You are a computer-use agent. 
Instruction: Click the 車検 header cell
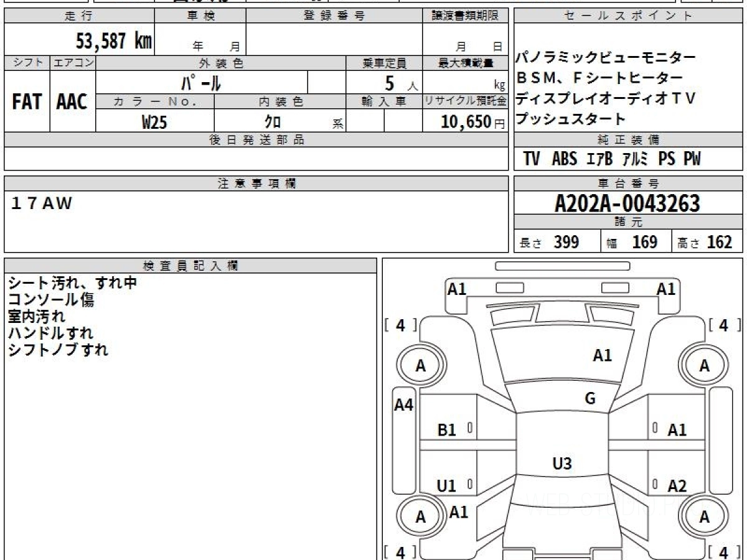click(x=200, y=16)
